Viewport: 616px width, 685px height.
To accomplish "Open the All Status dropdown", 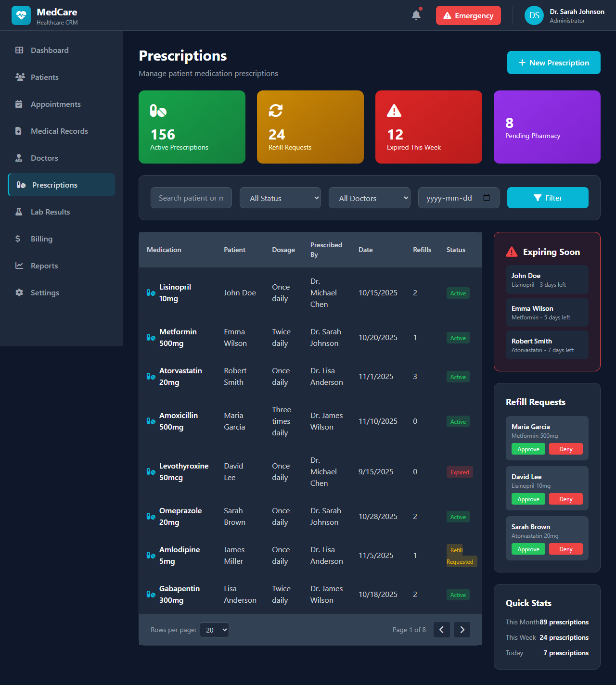I will (x=280, y=198).
